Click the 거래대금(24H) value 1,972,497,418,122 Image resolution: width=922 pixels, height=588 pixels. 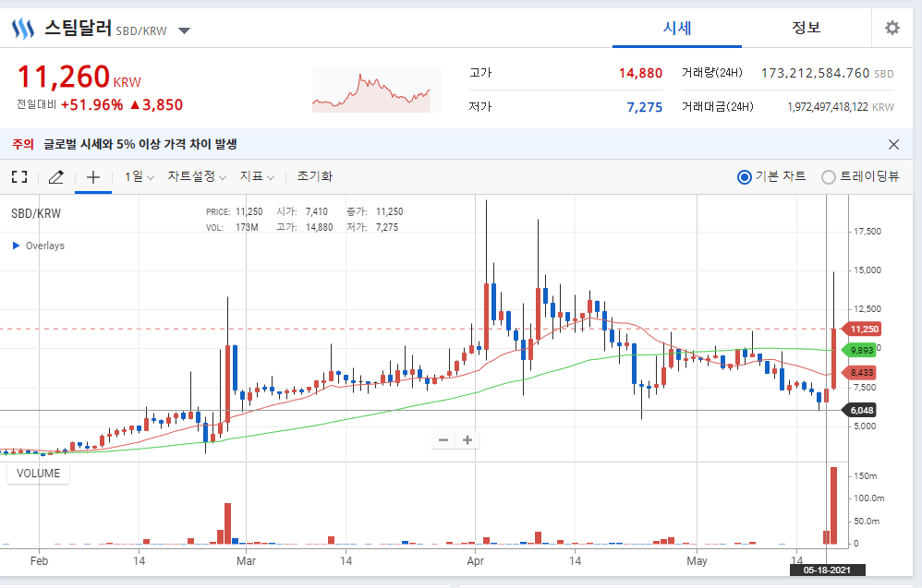coord(828,107)
